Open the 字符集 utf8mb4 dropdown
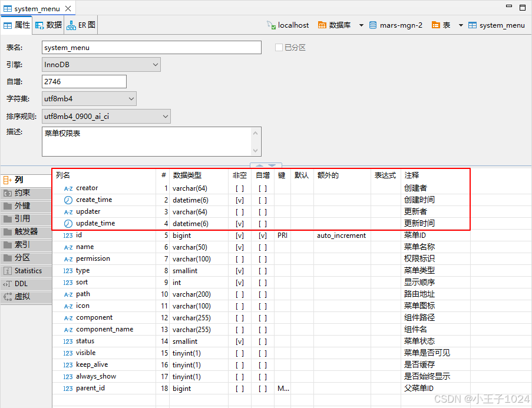Viewport: 532px width, 408px height. 89,99
